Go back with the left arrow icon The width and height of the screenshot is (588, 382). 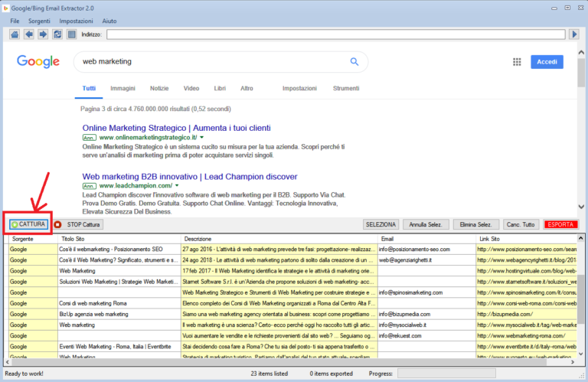coord(29,34)
